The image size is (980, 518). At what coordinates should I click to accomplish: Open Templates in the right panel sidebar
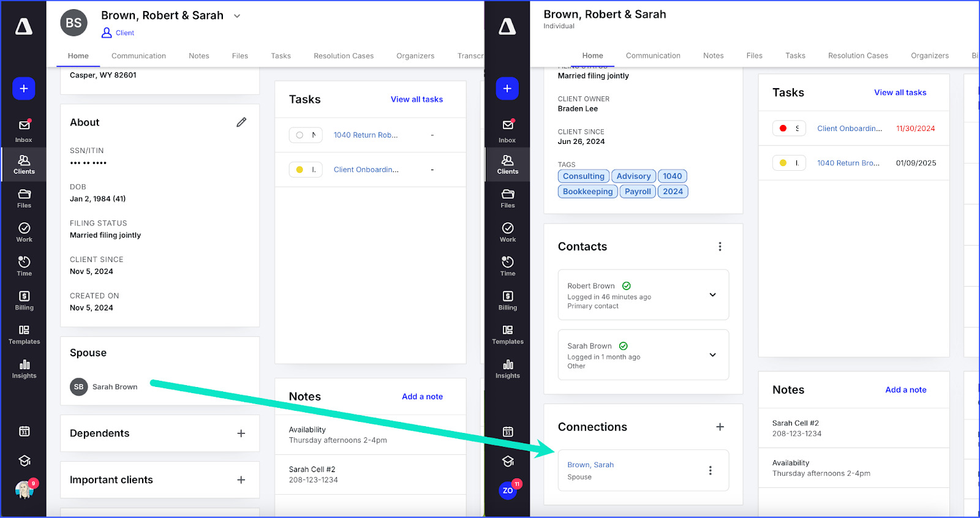[x=507, y=334]
